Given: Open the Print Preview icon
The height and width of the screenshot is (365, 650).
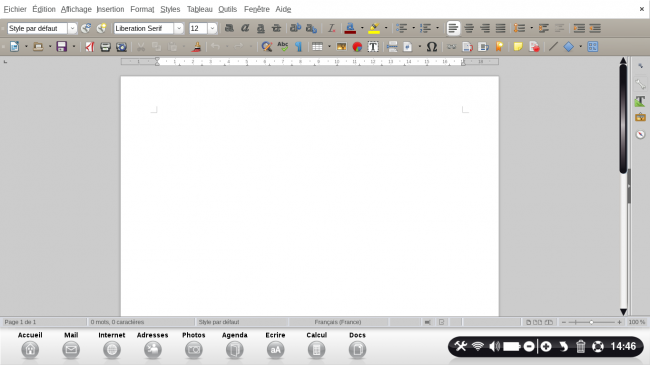Looking at the screenshot, I should pos(121,46).
